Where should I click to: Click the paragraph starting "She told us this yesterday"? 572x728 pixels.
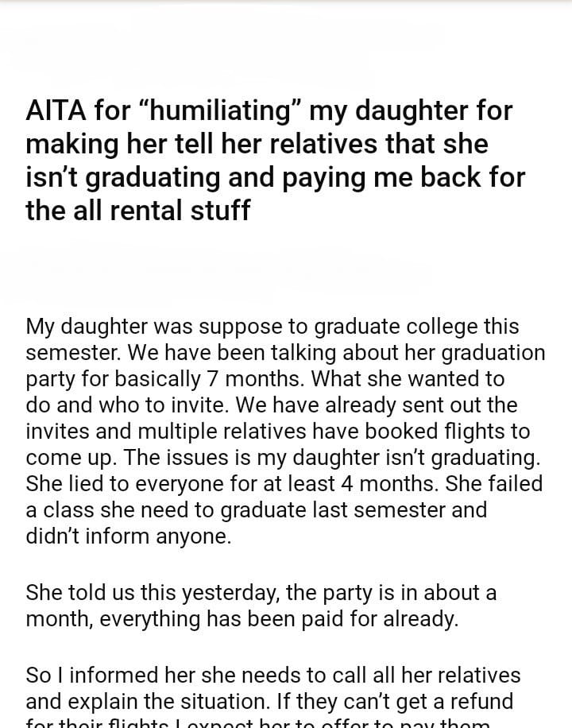[261, 606]
